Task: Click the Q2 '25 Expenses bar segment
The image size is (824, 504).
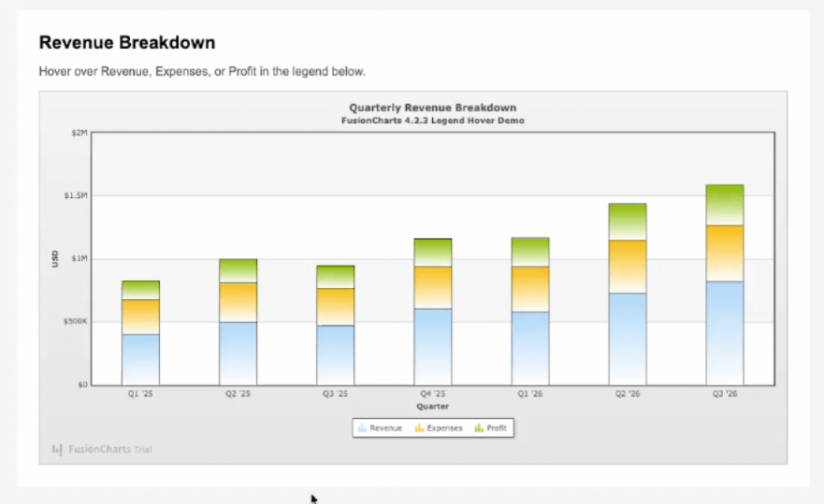Action: [x=239, y=303]
